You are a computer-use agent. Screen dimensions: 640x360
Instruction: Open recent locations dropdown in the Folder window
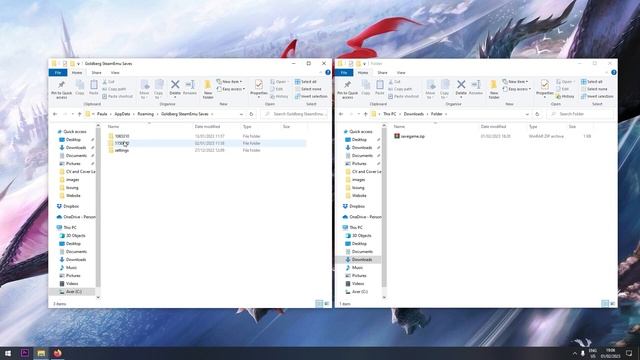pos(358,114)
